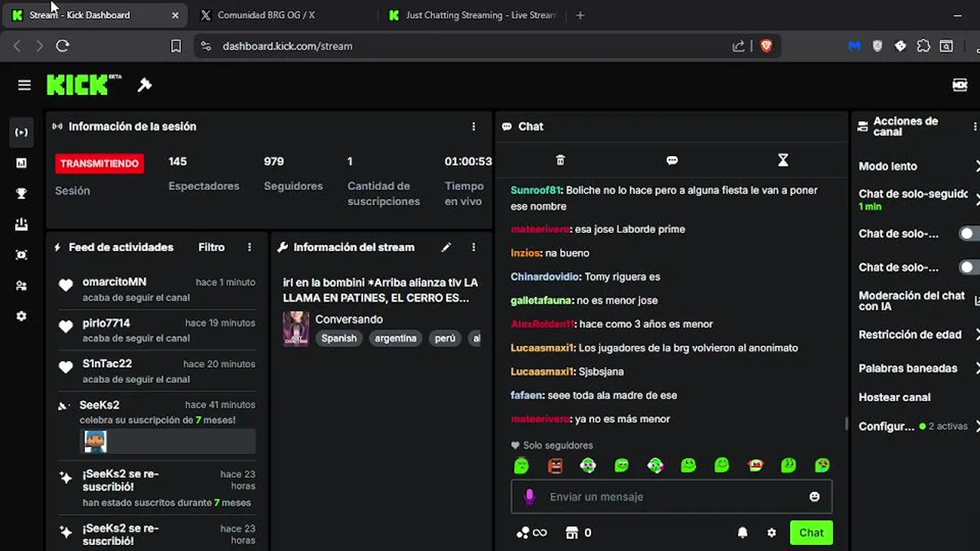Open the trophy achievements sidebar icon
This screenshot has height=551, width=980.
coord(21,194)
